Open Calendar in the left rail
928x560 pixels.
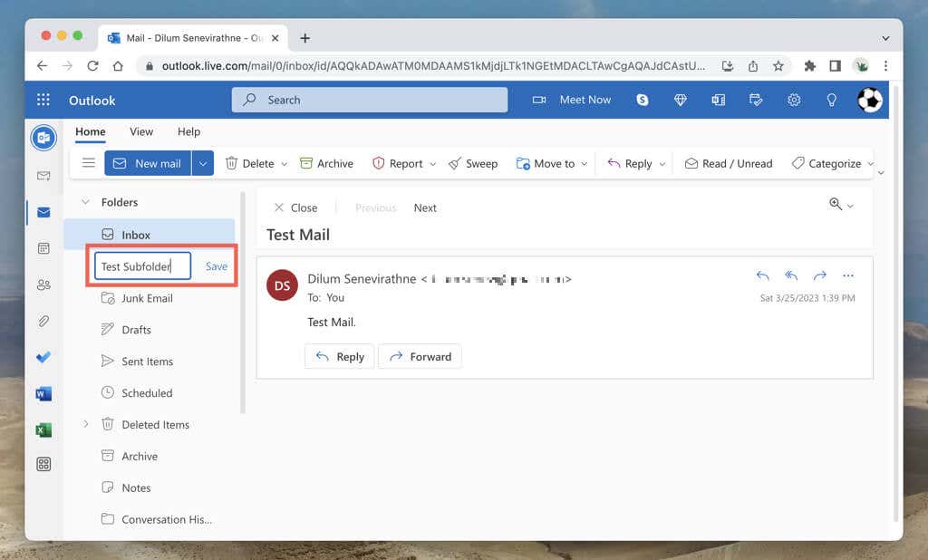point(43,248)
